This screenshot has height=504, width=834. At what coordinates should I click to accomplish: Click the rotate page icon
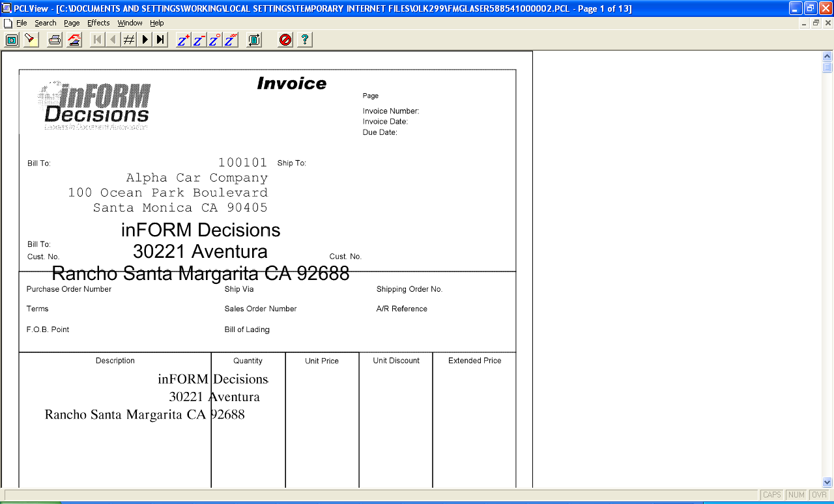[254, 40]
